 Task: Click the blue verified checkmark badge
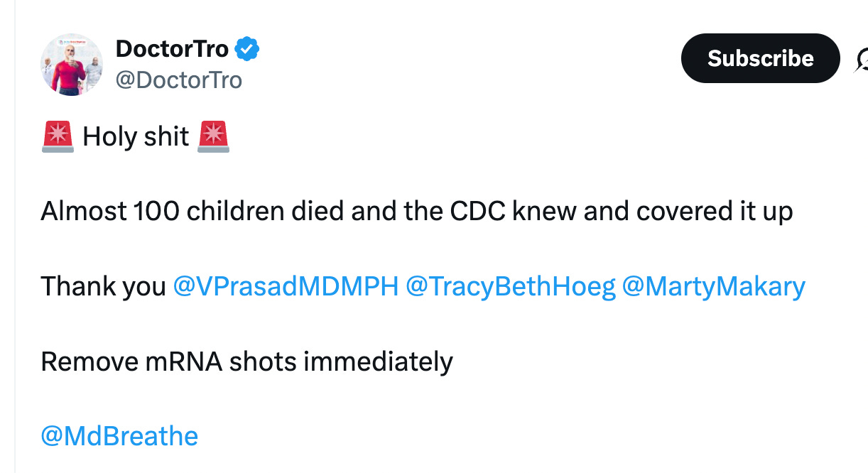click(x=246, y=49)
